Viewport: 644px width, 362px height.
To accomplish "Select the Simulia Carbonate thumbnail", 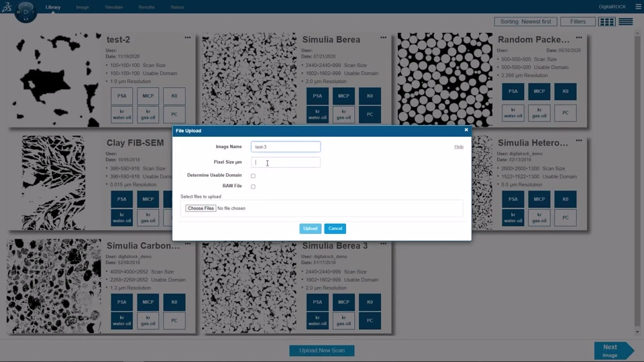I will (54, 286).
